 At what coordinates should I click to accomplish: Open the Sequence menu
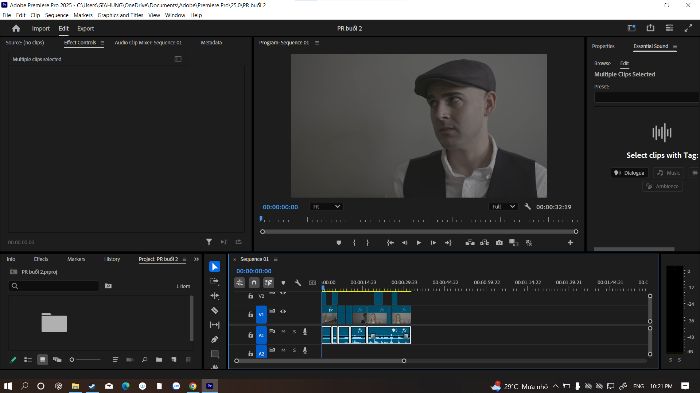57,15
